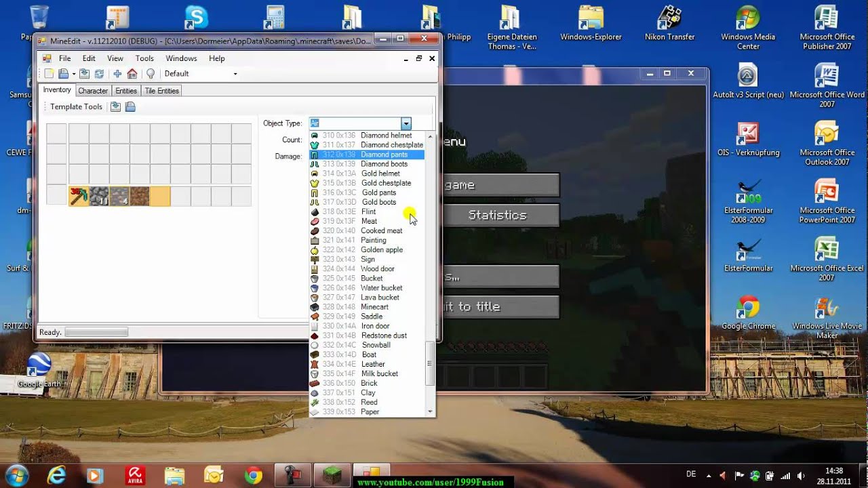This screenshot has height=488, width=868.
Task: Select the pickaxe inventory slot
Action: 79,196
